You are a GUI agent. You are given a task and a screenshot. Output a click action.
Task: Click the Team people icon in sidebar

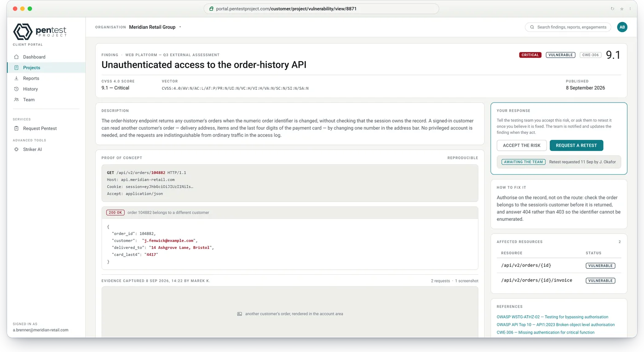coord(17,99)
